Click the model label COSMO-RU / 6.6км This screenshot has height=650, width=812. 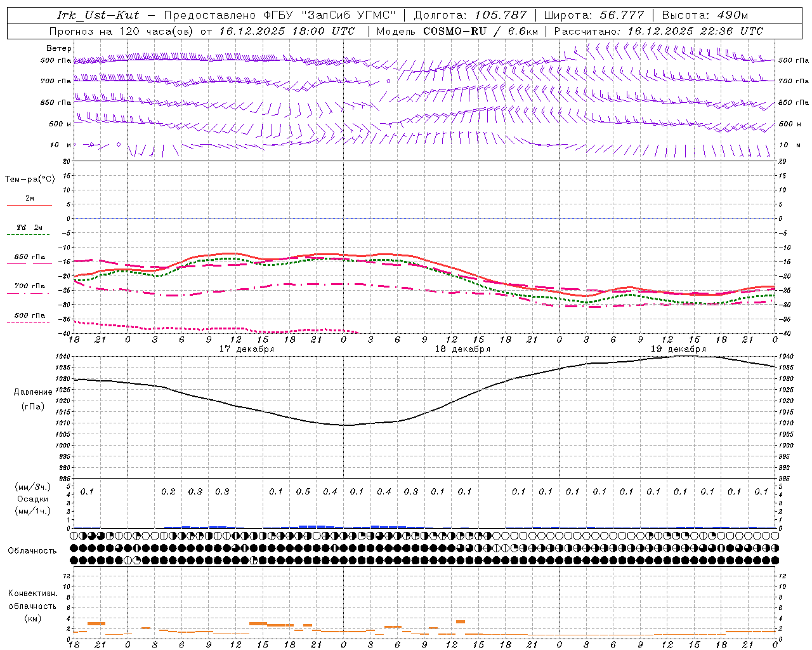point(481,31)
